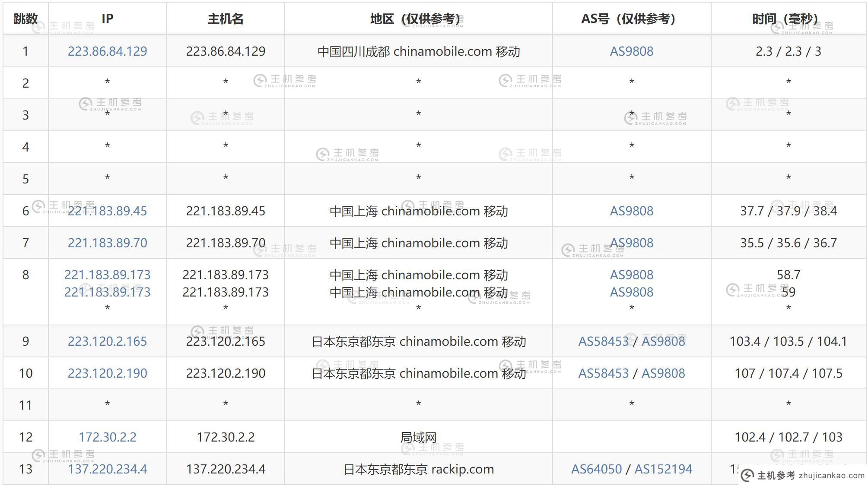Open AS152194 link in hop 13 row
The image size is (868, 486).
(663, 469)
